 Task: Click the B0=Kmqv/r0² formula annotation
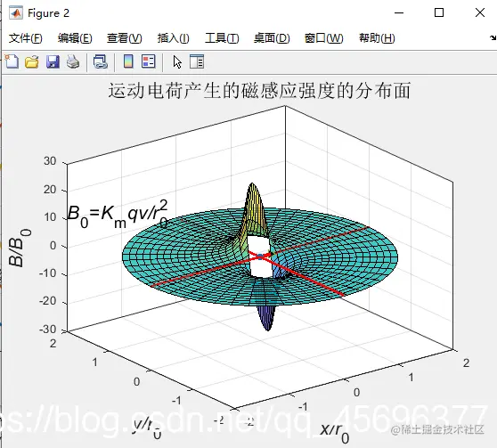point(118,214)
